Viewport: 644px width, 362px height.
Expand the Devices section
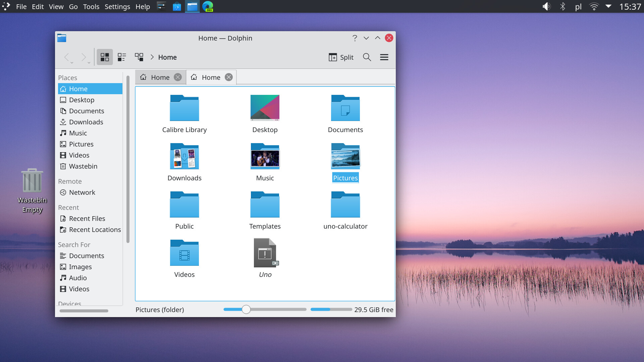(x=69, y=304)
